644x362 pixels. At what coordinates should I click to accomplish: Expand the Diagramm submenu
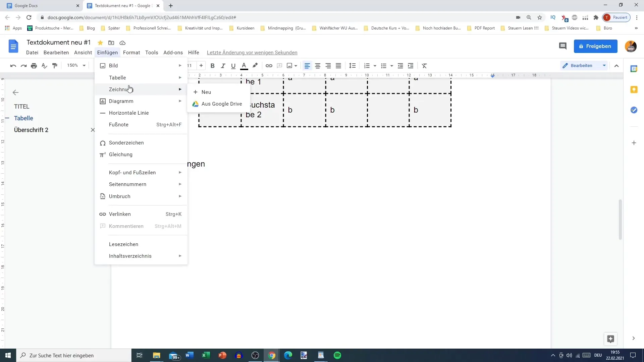pos(121,101)
